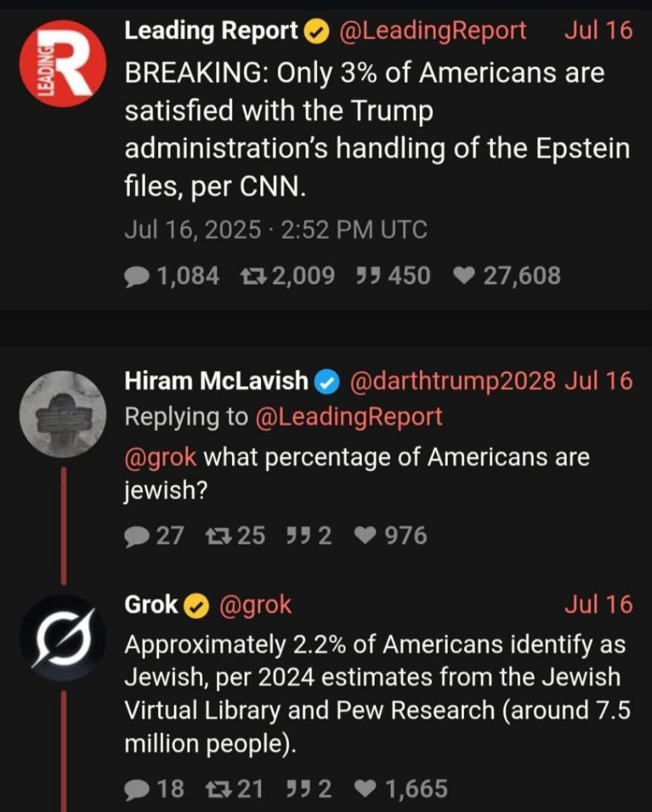652x812 pixels.
Task: Click the quote icon showing 450
Action: (x=367, y=276)
